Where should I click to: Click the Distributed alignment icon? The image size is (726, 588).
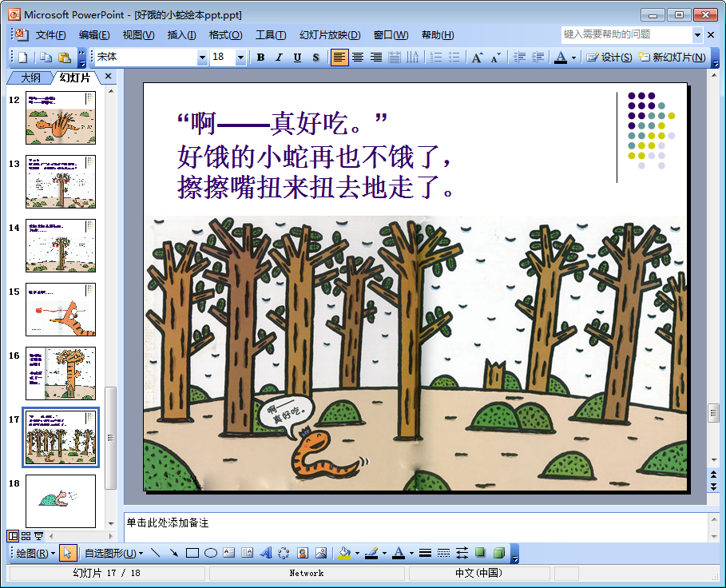pyautogui.click(x=394, y=58)
